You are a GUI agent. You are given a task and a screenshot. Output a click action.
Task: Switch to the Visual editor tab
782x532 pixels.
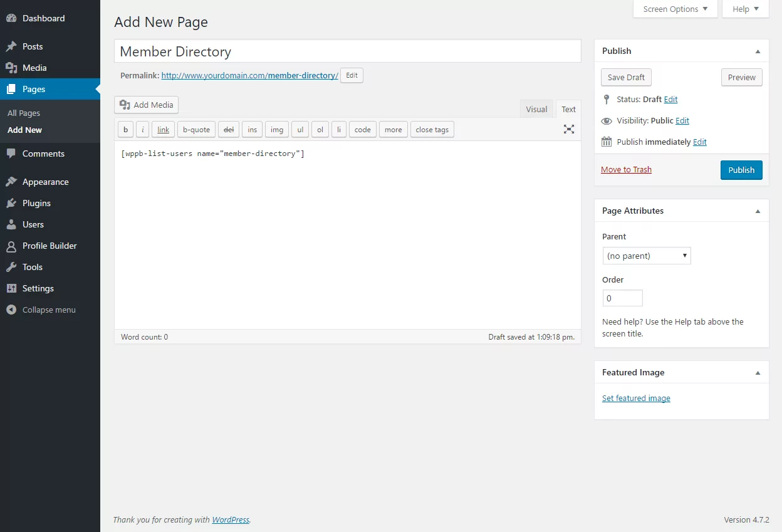[536, 109]
